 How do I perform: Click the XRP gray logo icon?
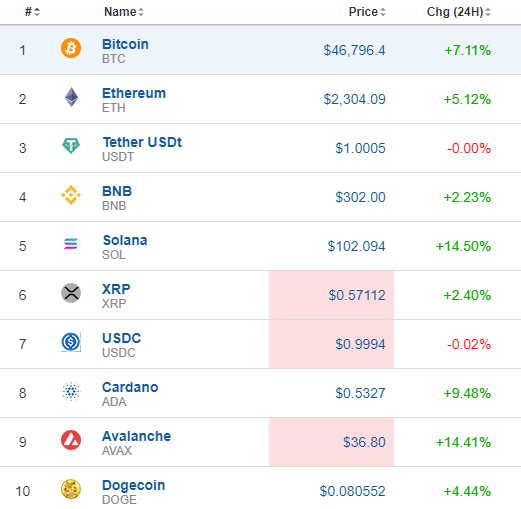(71, 293)
